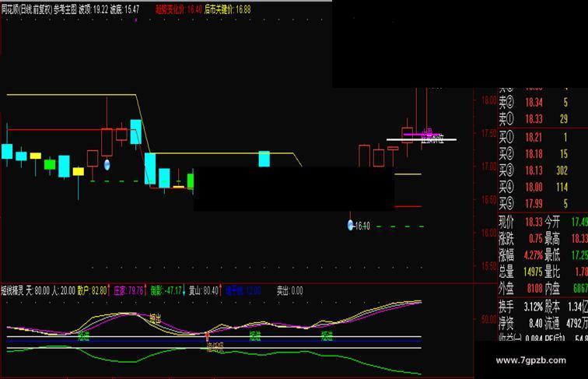This screenshot has width=588, height=379.
Task: Click the yellow 后市关键价 16.88 label
Action: pos(228,9)
